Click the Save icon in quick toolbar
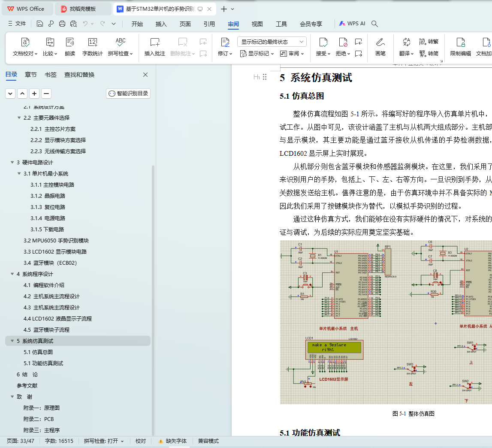The height and width of the screenshot is (448, 492). pyautogui.click(x=39, y=24)
